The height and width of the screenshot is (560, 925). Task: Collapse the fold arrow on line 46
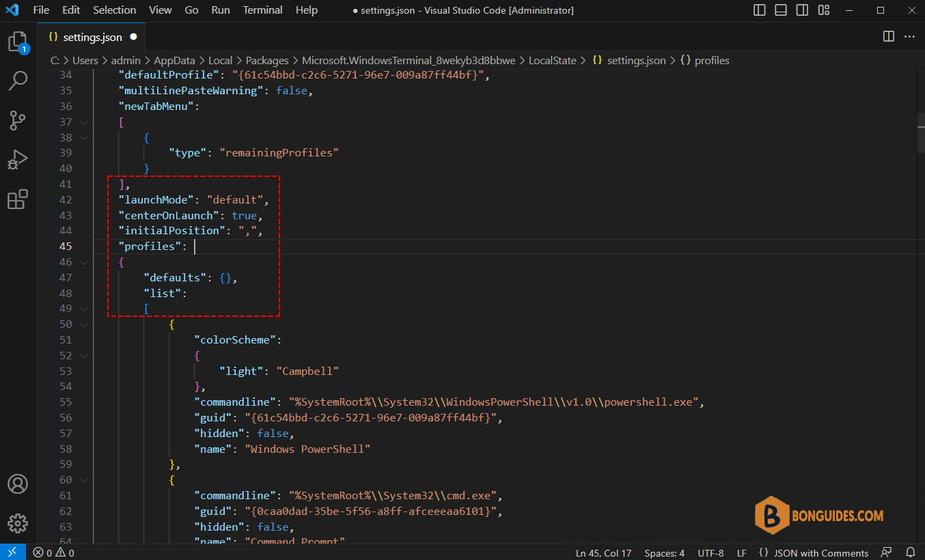tap(84, 262)
